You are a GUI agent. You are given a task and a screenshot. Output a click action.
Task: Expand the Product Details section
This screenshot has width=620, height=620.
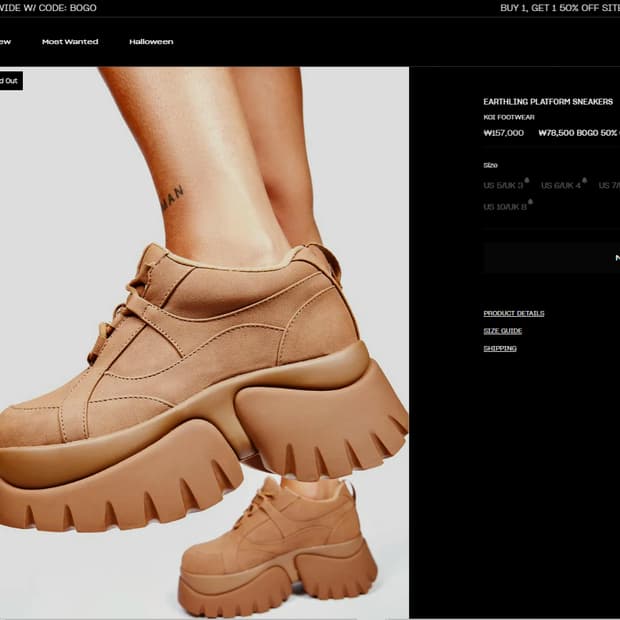514,313
